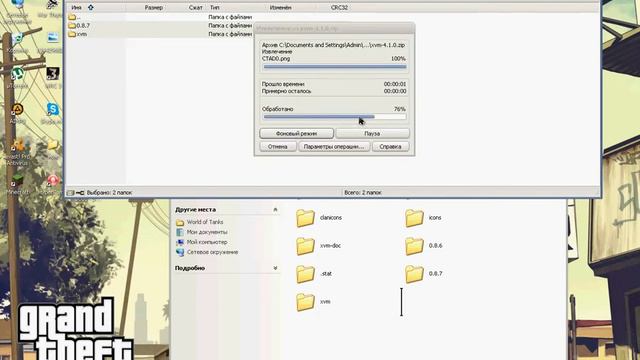
Task: Open Сетевое окружение link
Action: [212, 252]
